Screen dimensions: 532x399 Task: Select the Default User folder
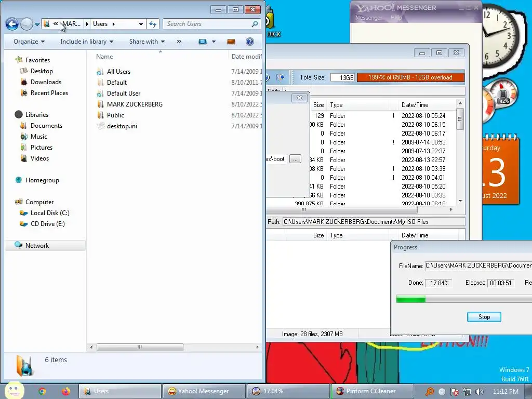pyautogui.click(x=124, y=94)
